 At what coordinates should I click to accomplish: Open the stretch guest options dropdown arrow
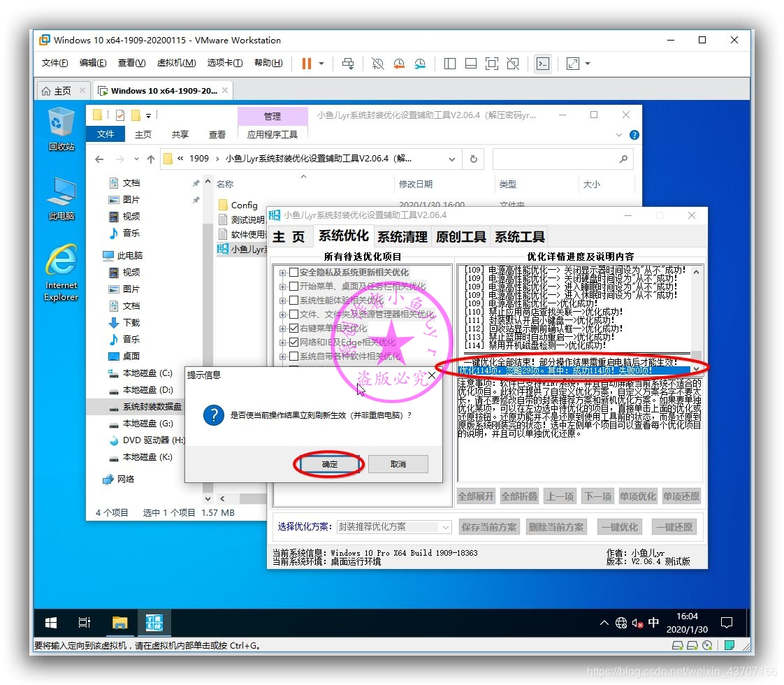click(x=588, y=64)
